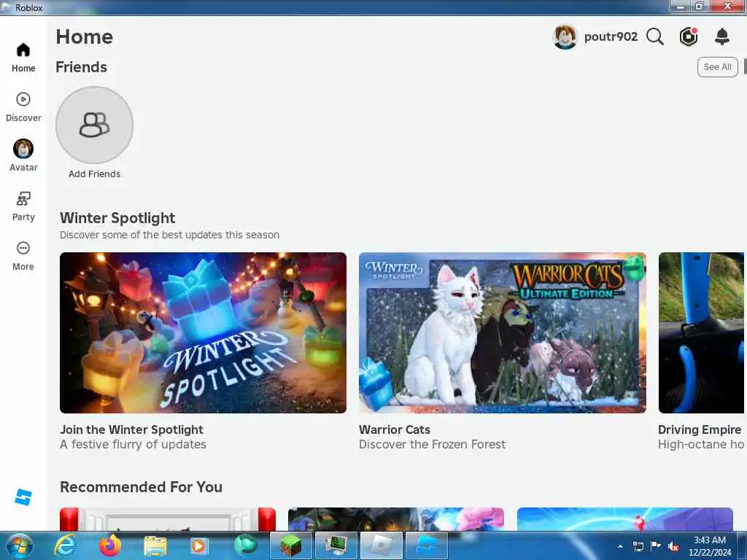Image resolution: width=747 pixels, height=560 pixels.
Task: Click the Add Friends label
Action: tap(94, 174)
